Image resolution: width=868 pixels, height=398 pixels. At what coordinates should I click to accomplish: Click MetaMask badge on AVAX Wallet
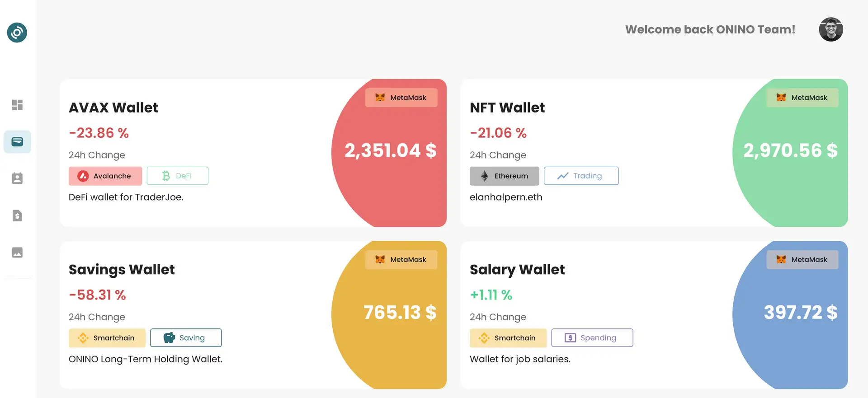[401, 98]
